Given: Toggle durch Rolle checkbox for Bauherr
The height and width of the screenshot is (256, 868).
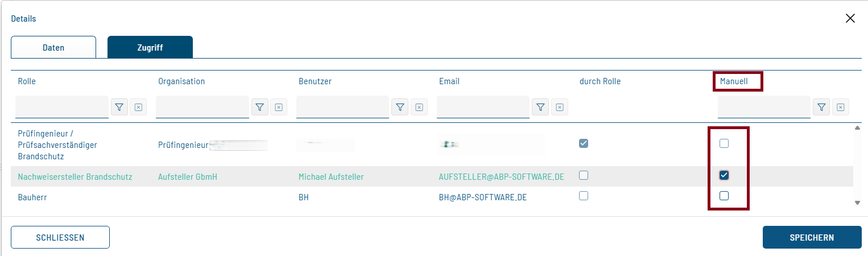Looking at the screenshot, I should [x=584, y=196].
